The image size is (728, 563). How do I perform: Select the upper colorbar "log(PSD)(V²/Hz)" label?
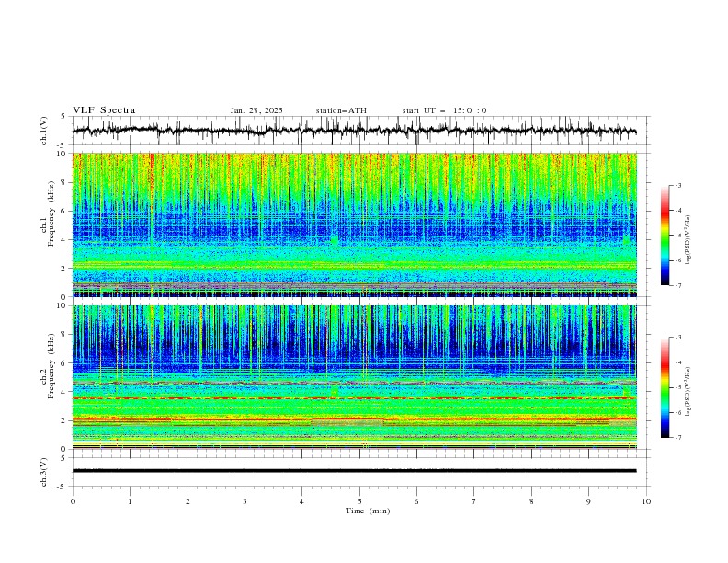point(688,240)
